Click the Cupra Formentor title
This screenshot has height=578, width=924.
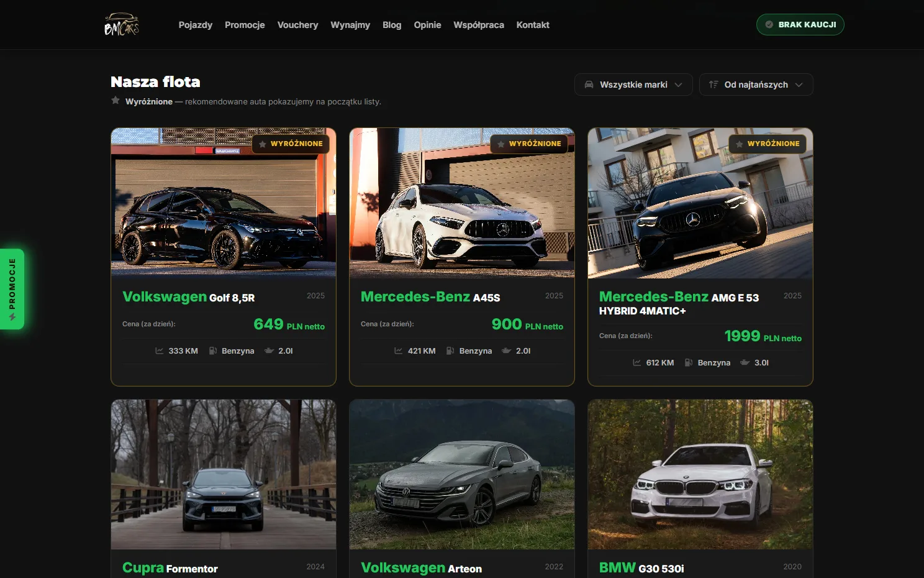click(170, 568)
